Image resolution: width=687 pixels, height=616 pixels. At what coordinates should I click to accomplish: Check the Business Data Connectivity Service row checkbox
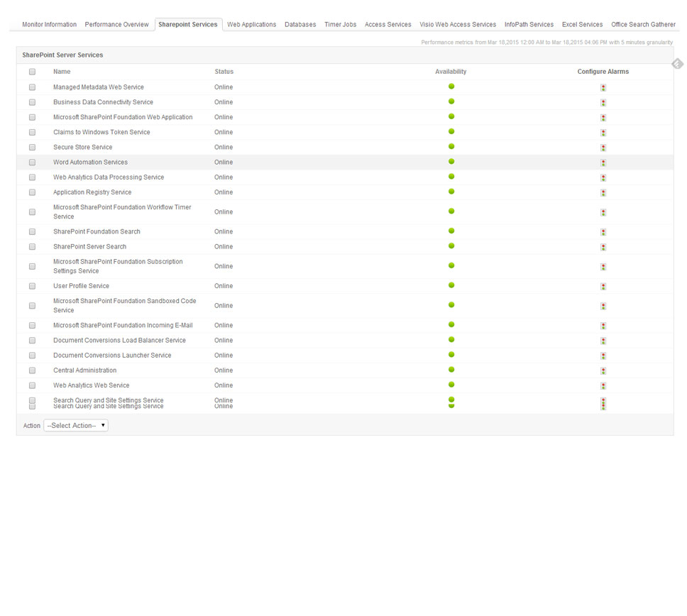coord(32,102)
